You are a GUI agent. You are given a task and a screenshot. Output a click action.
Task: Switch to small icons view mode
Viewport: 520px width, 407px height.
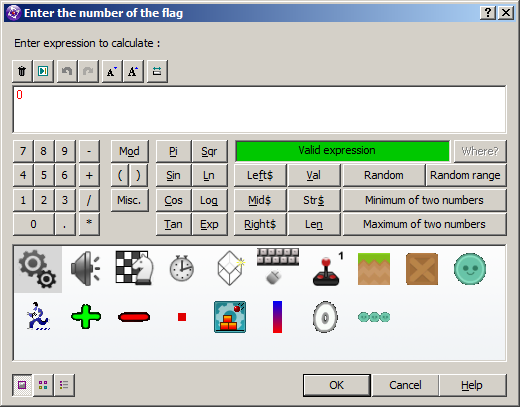tap(43, 385)
